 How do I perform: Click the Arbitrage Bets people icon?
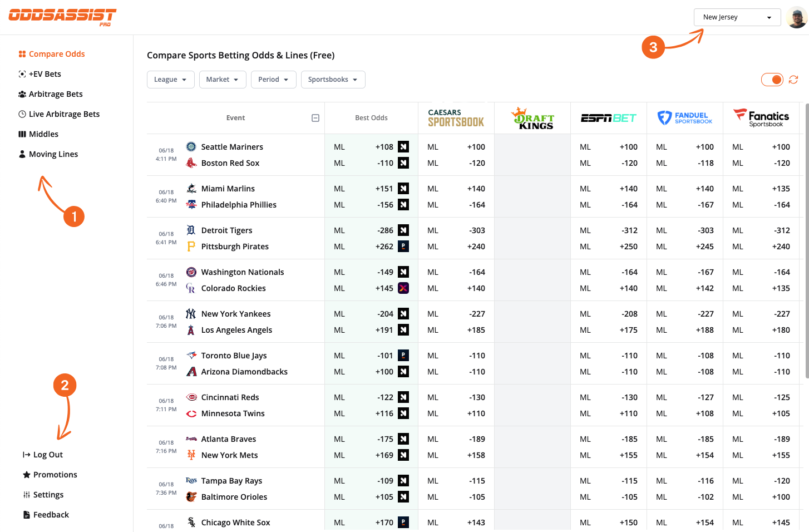coord(22,93)
